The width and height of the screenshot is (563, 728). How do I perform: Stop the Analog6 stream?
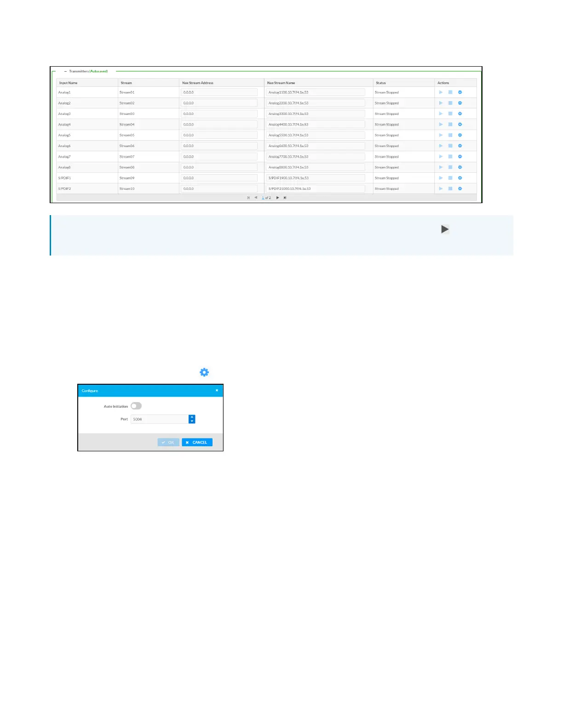click(450, 146)
